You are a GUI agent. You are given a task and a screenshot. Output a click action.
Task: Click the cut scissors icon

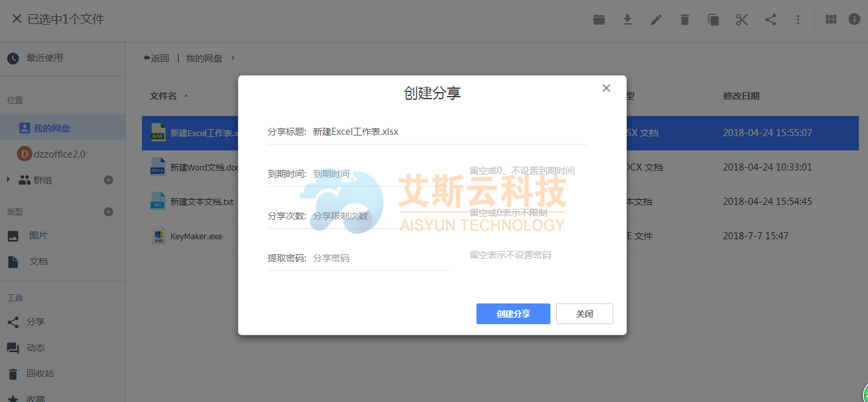coord(742,19)
